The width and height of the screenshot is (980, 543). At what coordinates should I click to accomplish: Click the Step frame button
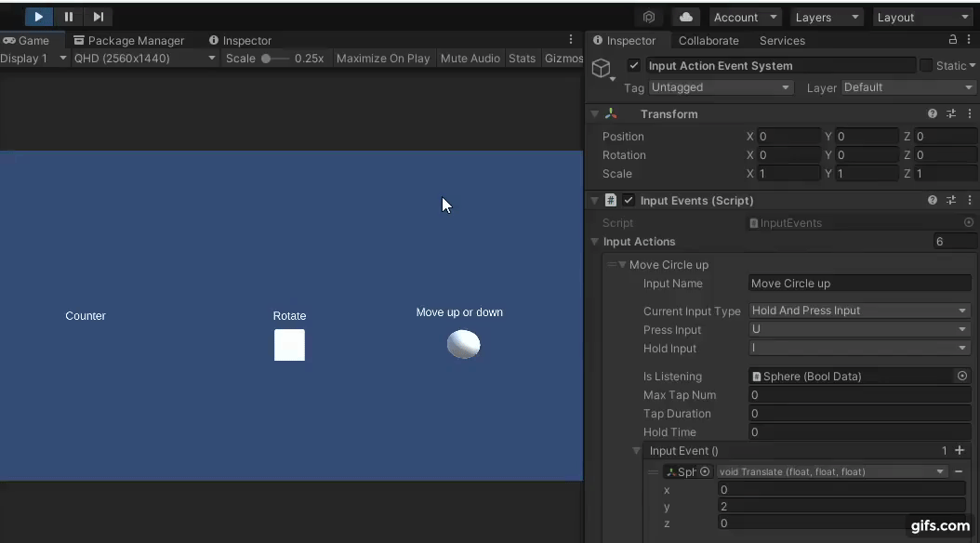[98, 17]
